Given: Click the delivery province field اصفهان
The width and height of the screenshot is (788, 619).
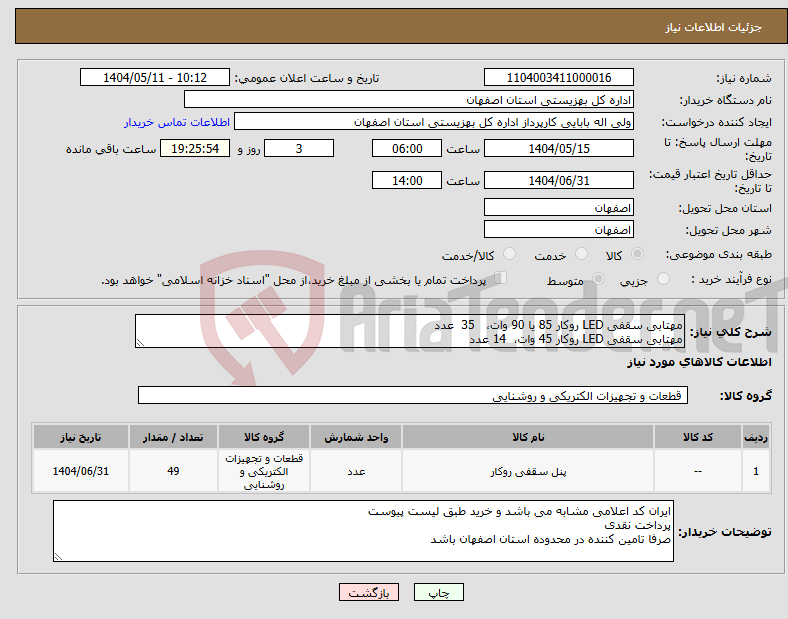Looking at the screenshot, I should [x=559, y=208].
